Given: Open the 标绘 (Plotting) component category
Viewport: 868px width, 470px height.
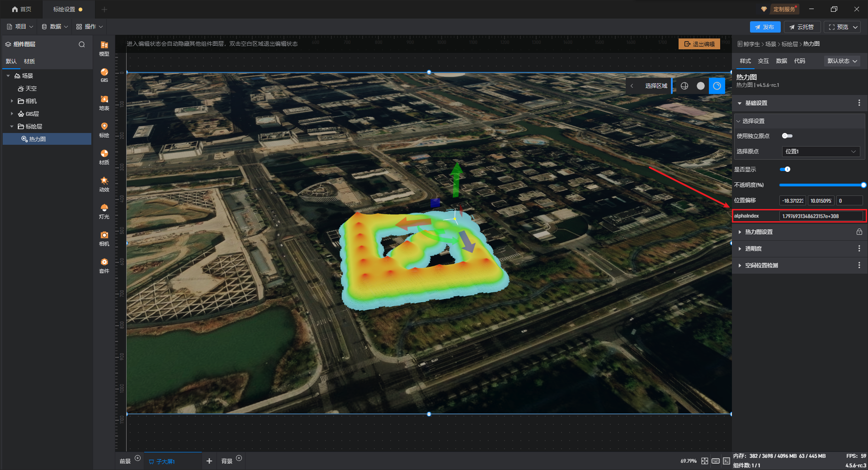Looking at the screenshot, I should click(104, 130).
